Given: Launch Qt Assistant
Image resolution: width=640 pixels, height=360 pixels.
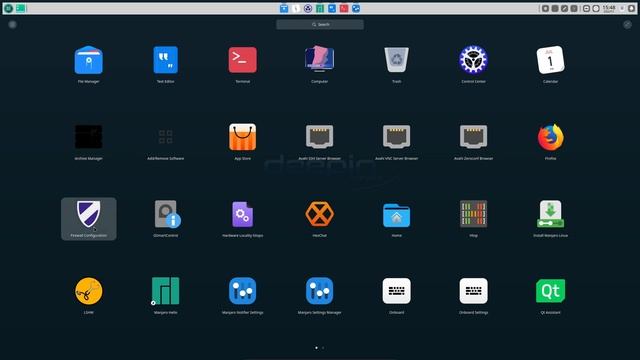Looking at the screenshot, I should [550, 291].
